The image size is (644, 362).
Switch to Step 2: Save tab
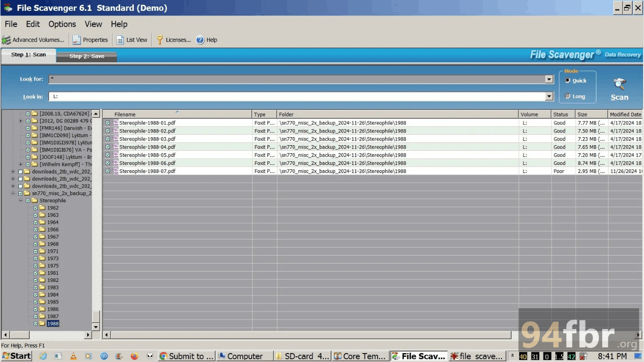[x=87, y=57]
